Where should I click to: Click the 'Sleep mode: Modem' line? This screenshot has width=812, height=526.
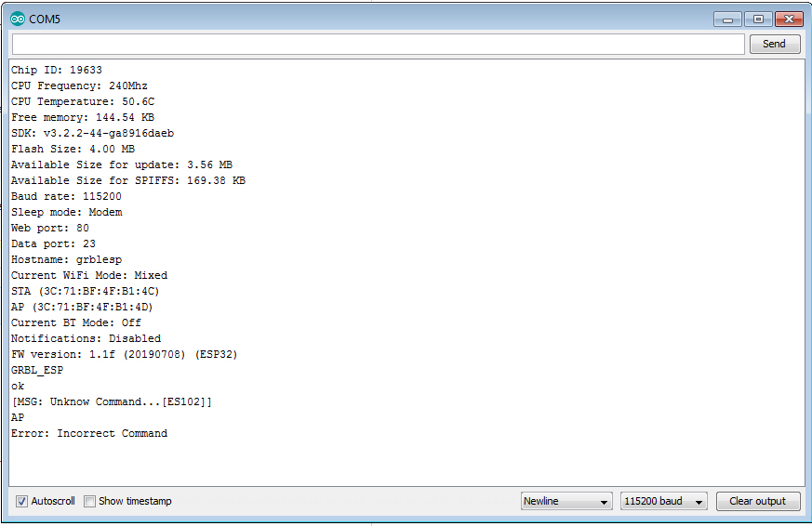67,212
